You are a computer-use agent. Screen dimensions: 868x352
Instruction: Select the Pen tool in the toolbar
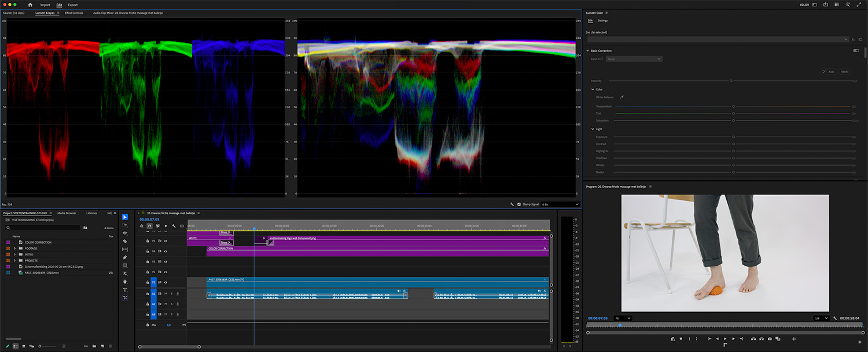click(125, 257)
